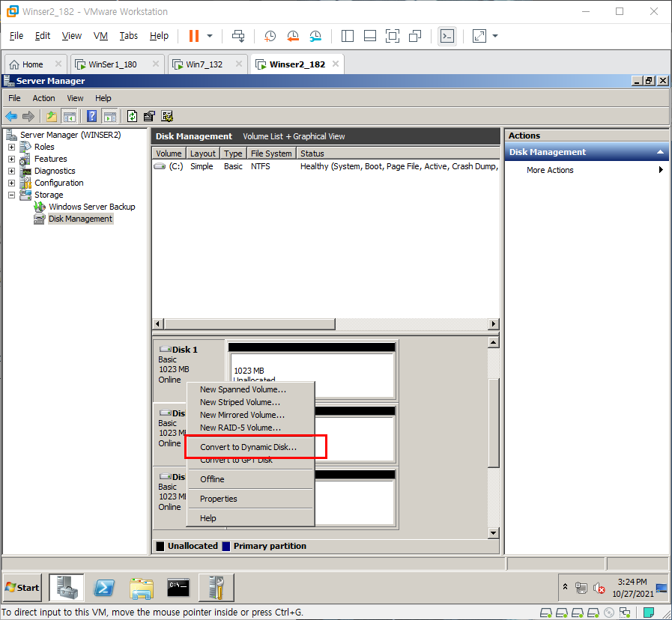Open VMware Tabs menu
The height and width of the screenshot is (620, 672).
(128, 36)
